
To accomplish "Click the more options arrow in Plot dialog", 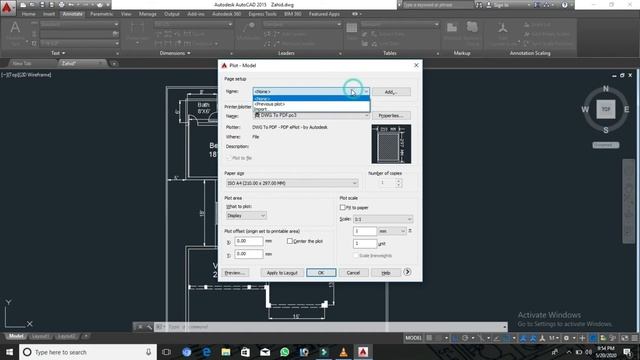I will [x=407, y=272].
